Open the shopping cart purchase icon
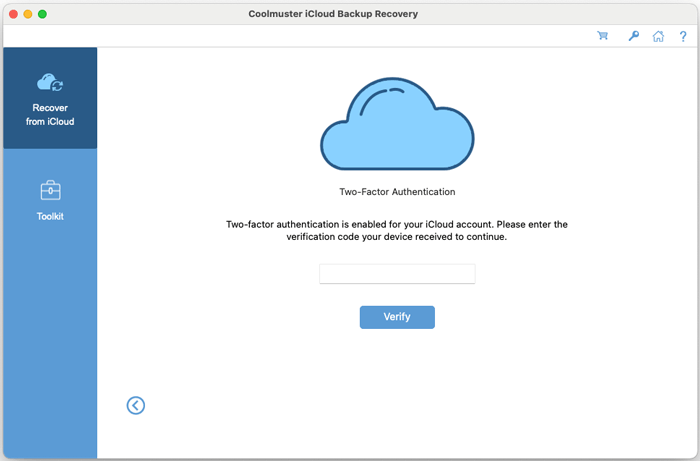The height and width of the screenshot is (461, 700). (x=603, y=36)
